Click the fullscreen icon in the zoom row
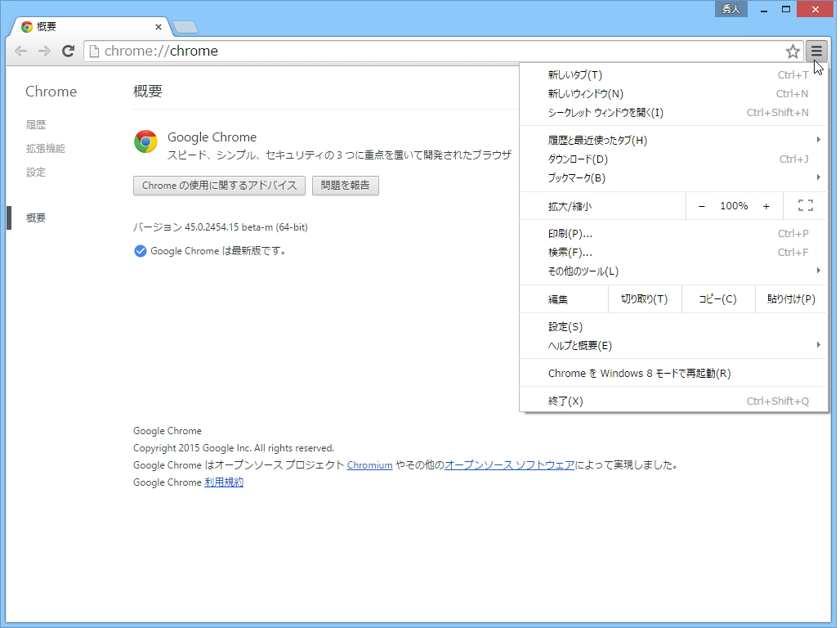The image size is (840, 628). click(806, 205)
